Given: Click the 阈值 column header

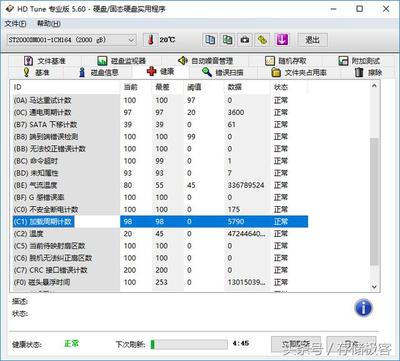Looking at the screenshot, I should click(x=204, y=87).
